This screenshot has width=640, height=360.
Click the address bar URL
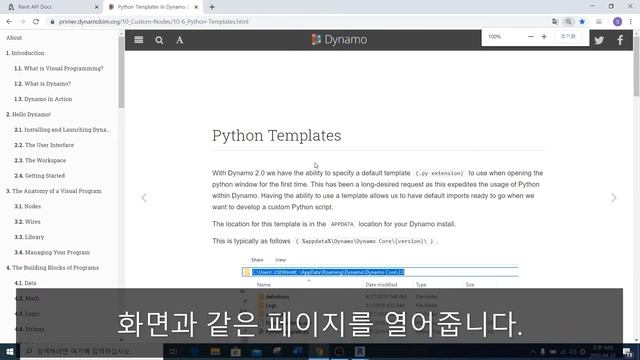(x=153, y=22)
